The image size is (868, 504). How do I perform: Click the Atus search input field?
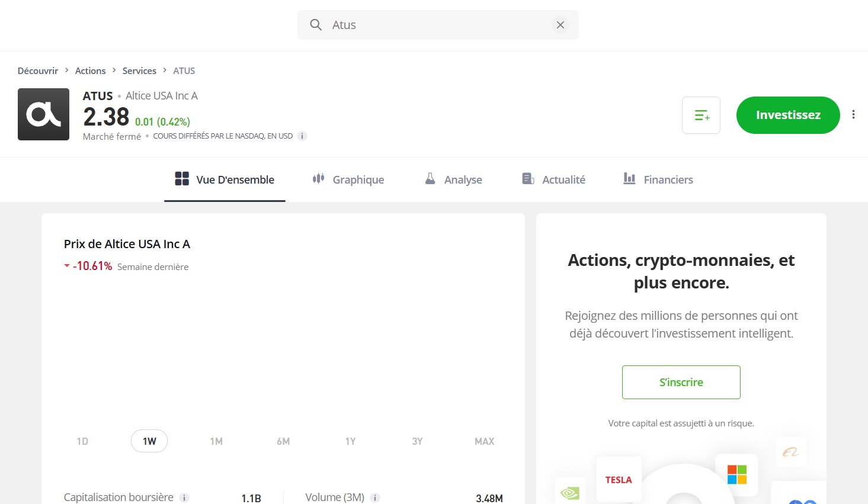tap(438, 25)
